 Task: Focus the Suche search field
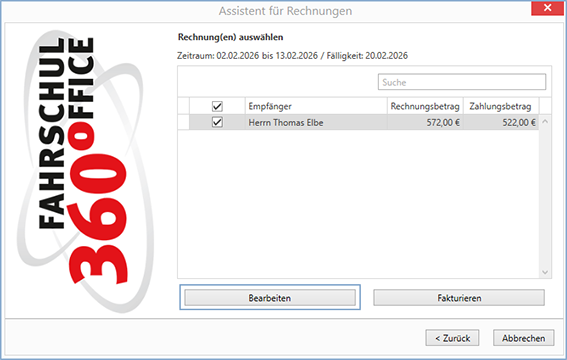pos(462,82)
